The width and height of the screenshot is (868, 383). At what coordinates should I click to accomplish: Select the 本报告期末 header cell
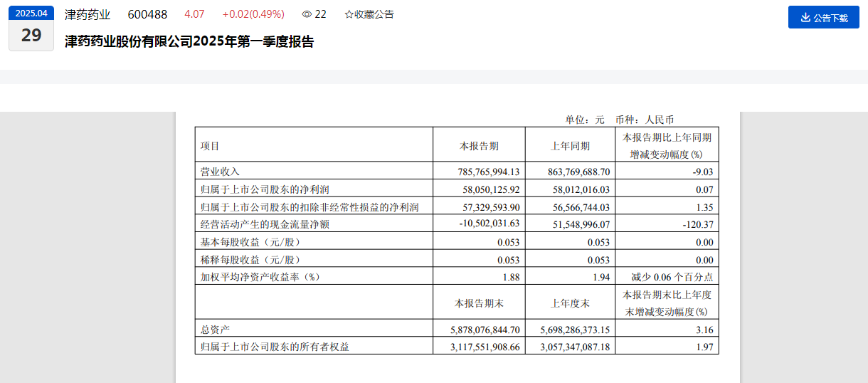(479, 303)
